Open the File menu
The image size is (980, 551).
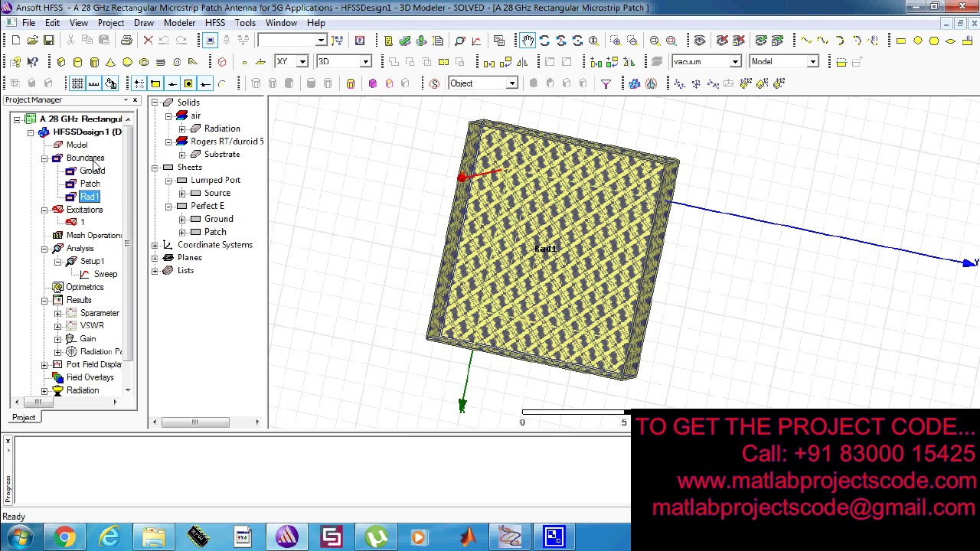28,23
